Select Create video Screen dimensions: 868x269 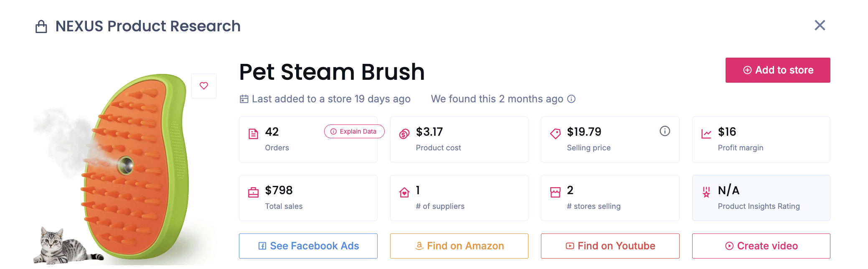click(761, 246)
